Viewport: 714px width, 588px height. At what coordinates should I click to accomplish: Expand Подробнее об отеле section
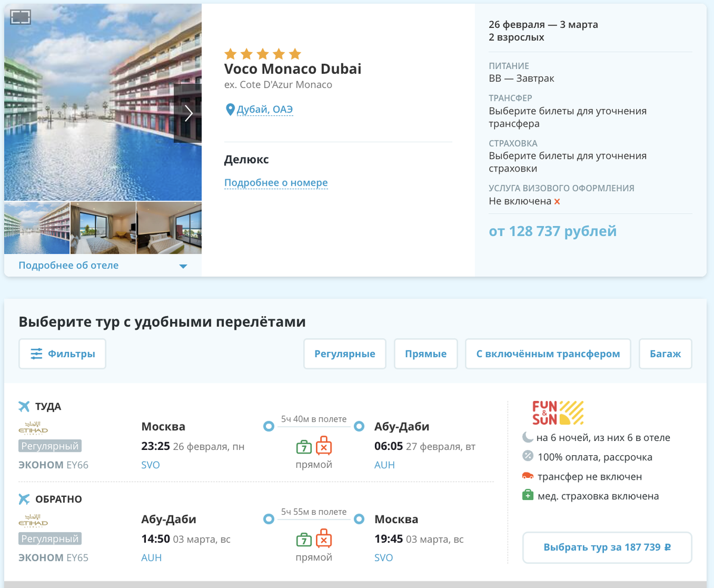(102, 265)
